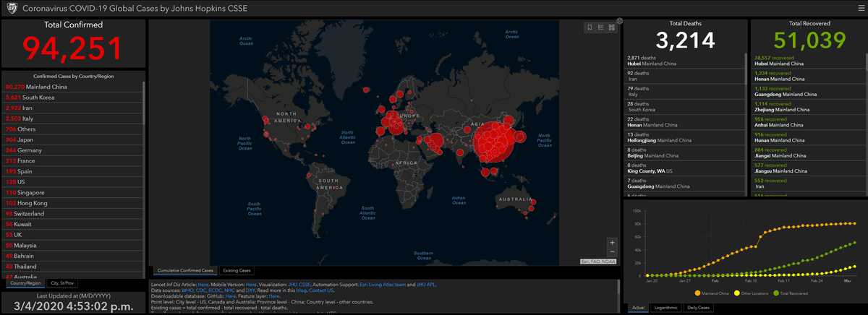Switch to Cumulative Confirmed Cases tab
This screenshot has width=868, height=315.
(186, 270)
